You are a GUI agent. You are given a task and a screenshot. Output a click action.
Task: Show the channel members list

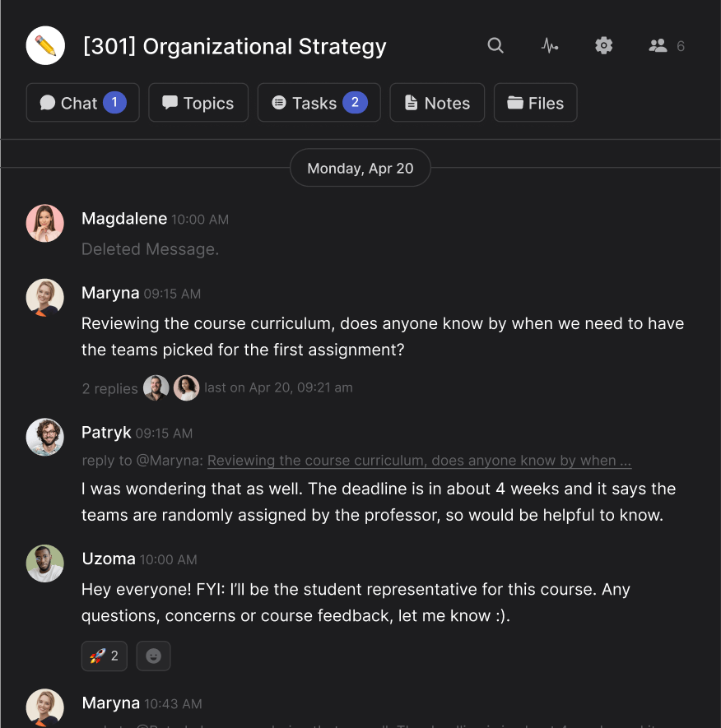(x=666, y=46)
